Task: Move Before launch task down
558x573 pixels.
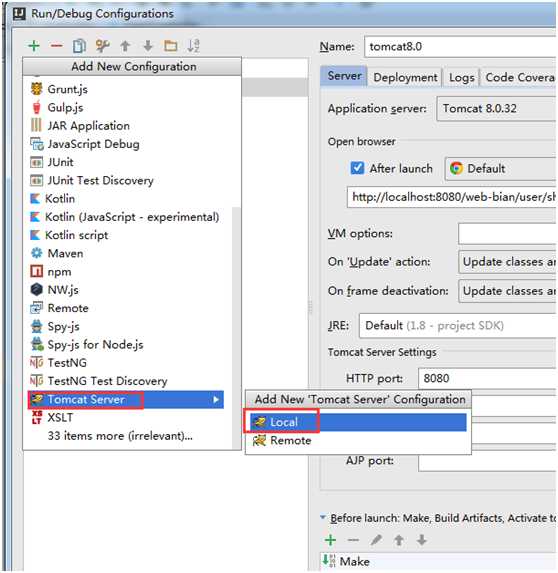Action: coord(422,540)
